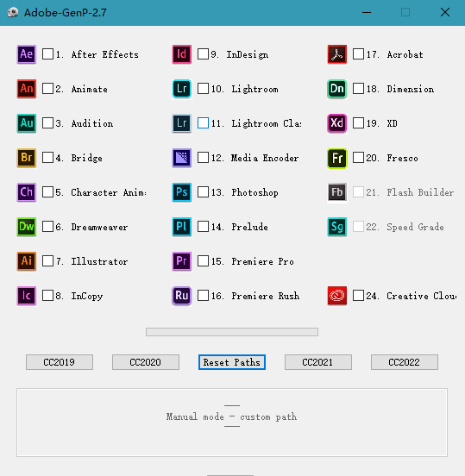This screenshot has height=476, width=465.
Task: Enable the Lightroom Classic checkbox
Action: click(x=203, y=123)
